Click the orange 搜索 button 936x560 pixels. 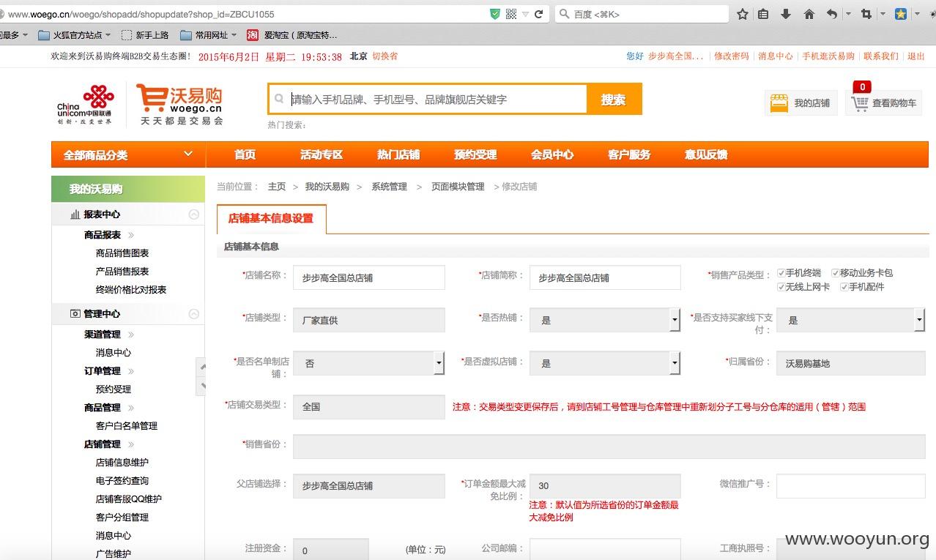click(614, 100)
